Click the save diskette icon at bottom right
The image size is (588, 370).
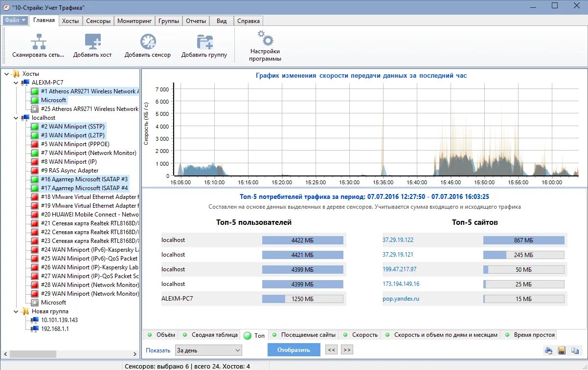(x=562, y=350)
